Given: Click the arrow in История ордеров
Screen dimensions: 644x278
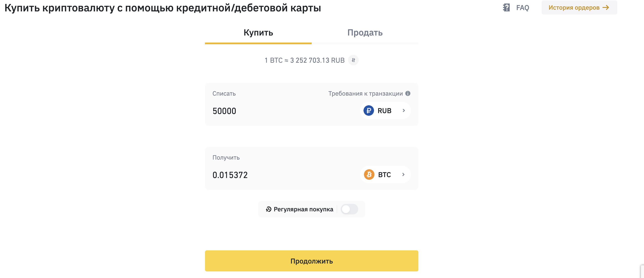Looking at the screenshot, I should [606, 7].
